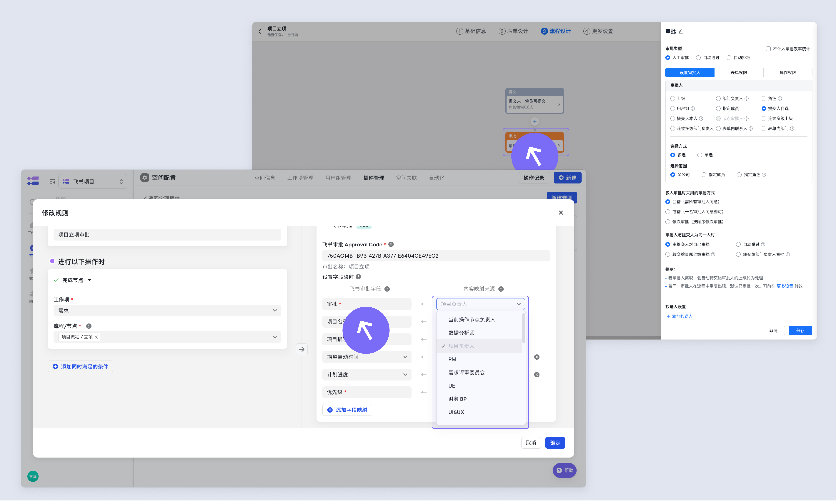Pick 当前操作节点负责人 from the list
Screen dimensions: 836x504
[479, 319]
